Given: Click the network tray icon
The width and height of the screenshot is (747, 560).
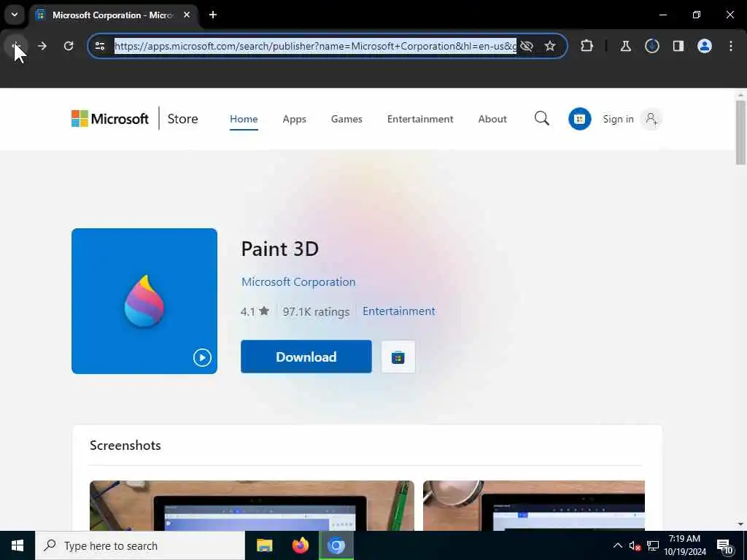Looking at the screenshot, I should (653, 545).
